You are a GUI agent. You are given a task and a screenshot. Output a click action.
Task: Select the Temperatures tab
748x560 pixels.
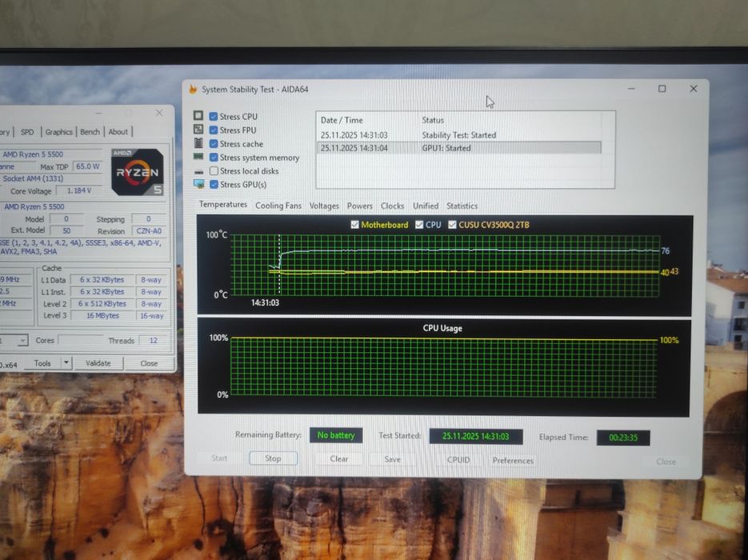click(x=222, y=204)
